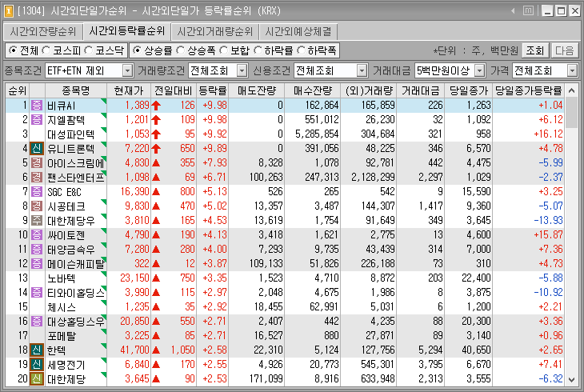Image resolution: width=584 pixels, height=392 pixels.
Task: Sort by 현재가 column header
Action: (x=129, y=90)
